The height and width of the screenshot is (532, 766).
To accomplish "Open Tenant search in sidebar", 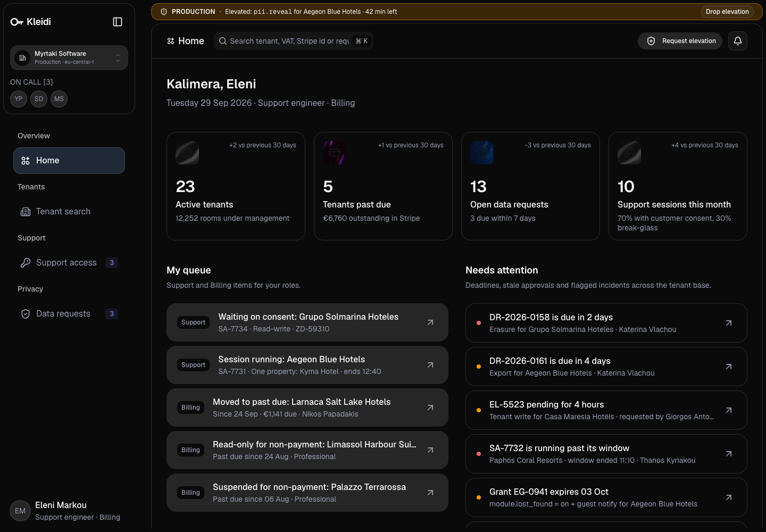I will click(69, 212).
